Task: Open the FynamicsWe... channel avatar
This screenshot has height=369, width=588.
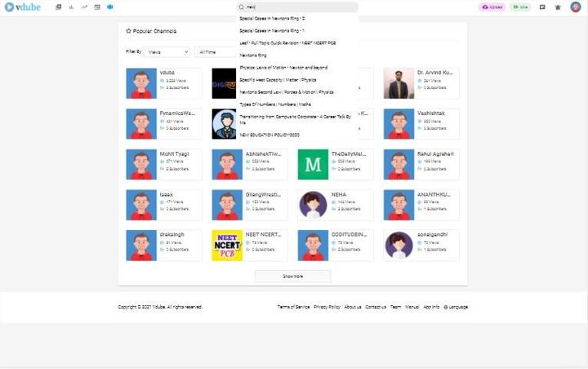Action: [x=141, y=124]
